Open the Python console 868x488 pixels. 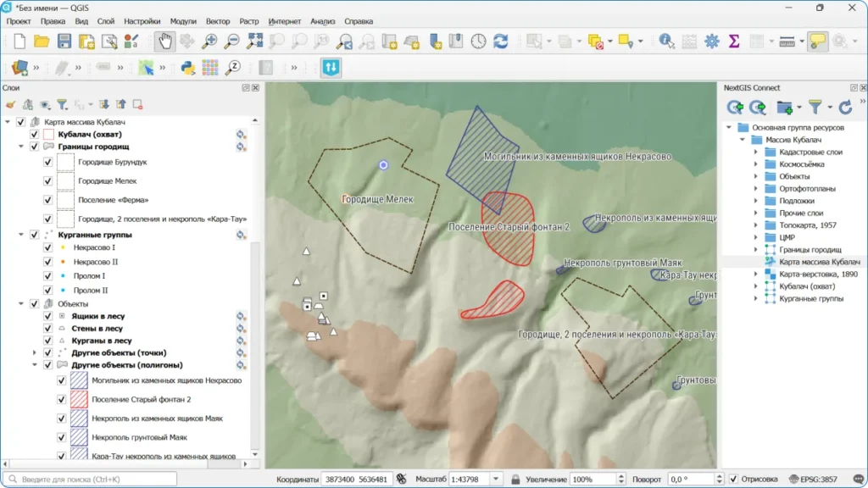188,66
